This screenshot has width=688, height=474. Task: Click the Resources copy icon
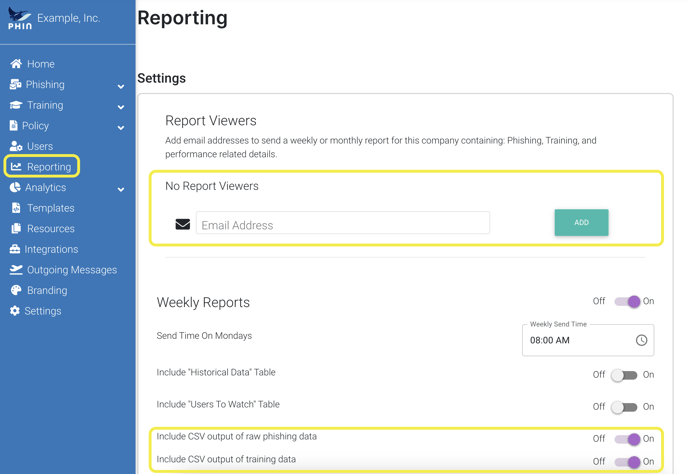pyautogui.click(x=16, y=229)
